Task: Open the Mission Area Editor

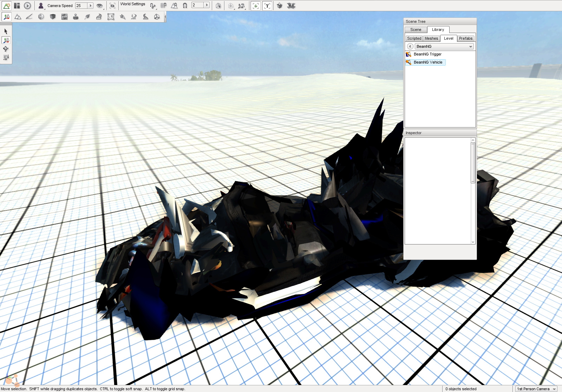Action: (111, 17)
